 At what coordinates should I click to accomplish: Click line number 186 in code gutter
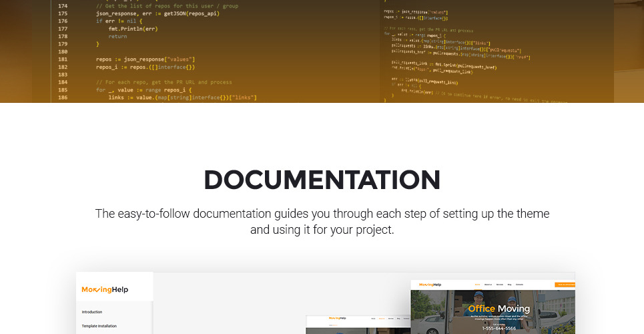coord(63,98)
